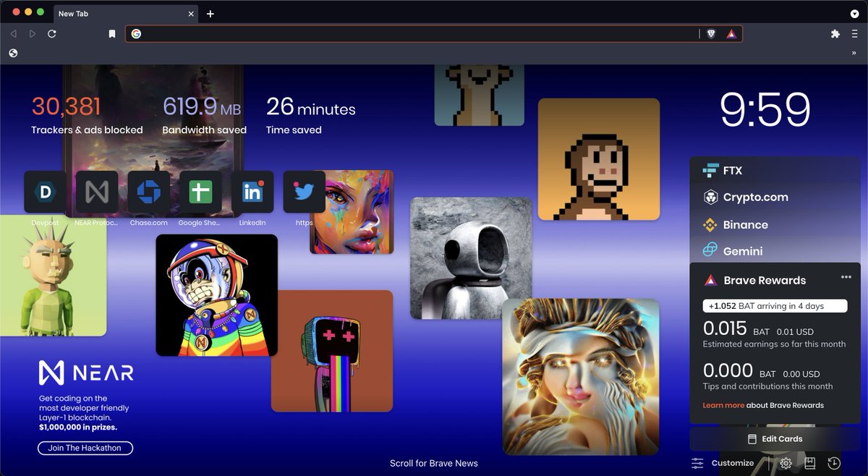The height and width of the screenshot is (476, 868).
Task: Click Scroll for Brave News text
Action: click(x=434, y=463)
